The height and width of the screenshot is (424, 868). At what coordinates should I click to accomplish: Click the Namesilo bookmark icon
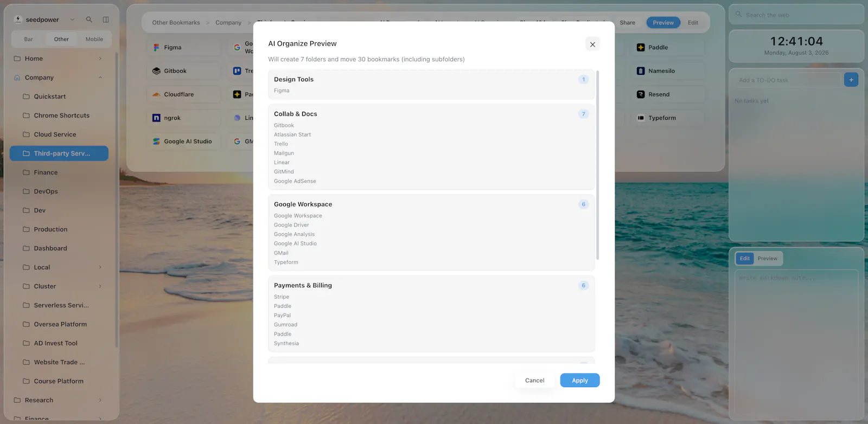point(641,71)
